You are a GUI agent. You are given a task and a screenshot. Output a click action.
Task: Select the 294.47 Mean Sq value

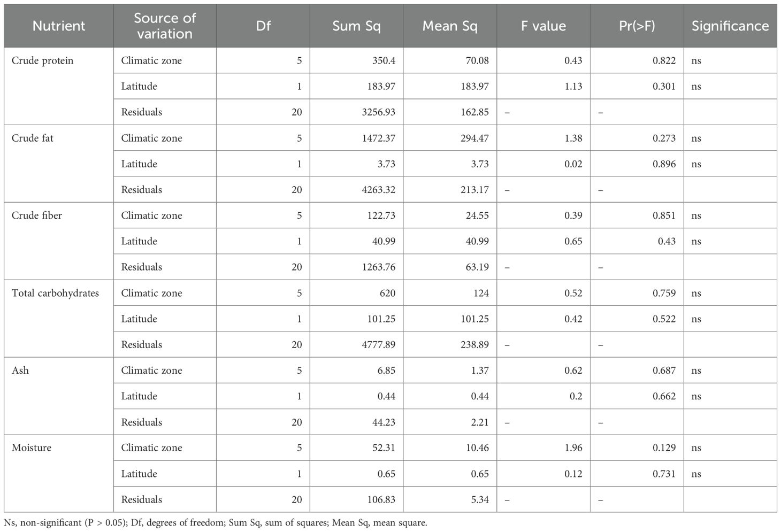pyautogui.click(x=474, y=138)
